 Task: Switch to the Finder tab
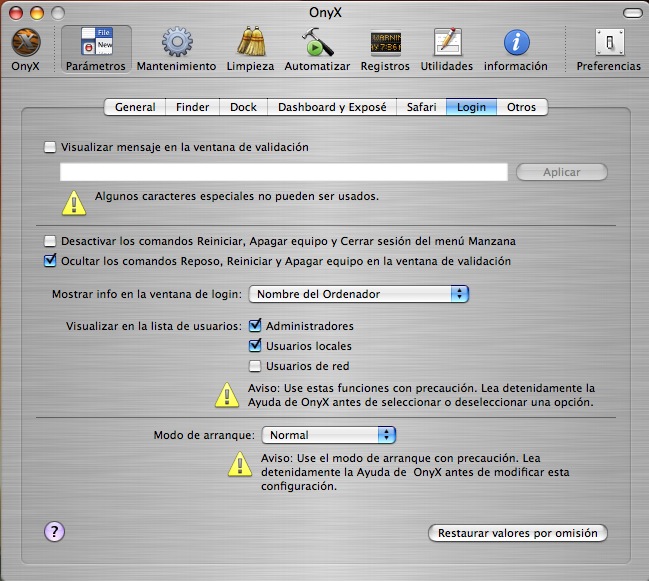coord(192,107)
